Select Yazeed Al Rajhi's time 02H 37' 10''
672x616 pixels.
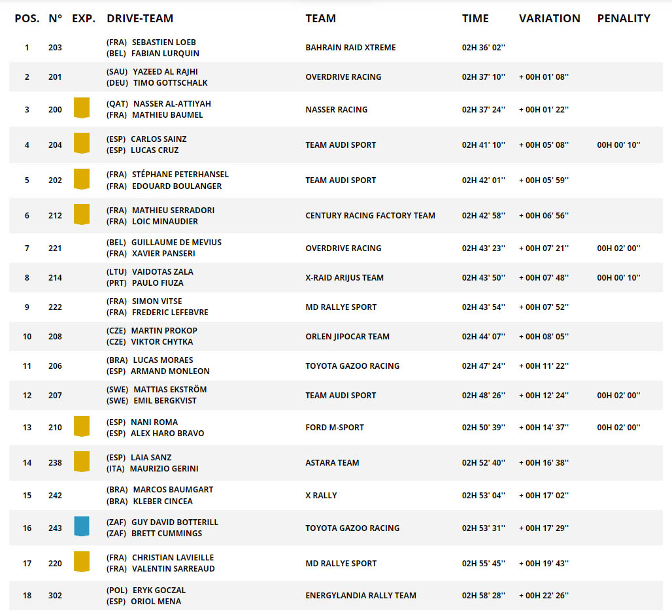483,77
